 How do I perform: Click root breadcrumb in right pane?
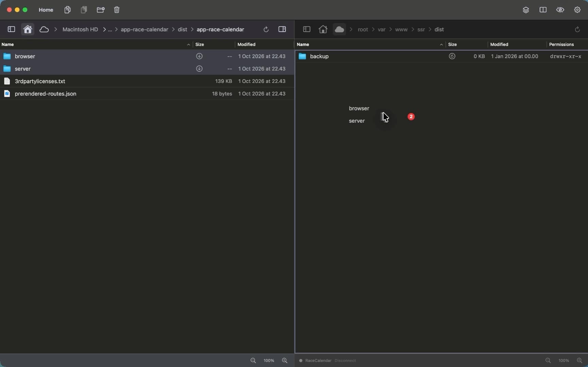(363, 30)
